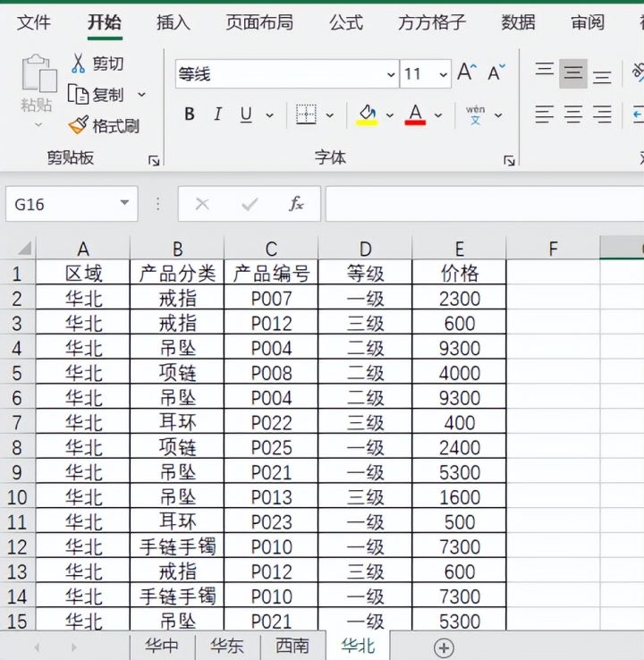Expand phonetic guide options arrow
644x660 pixels.
(x=498, y=114)
